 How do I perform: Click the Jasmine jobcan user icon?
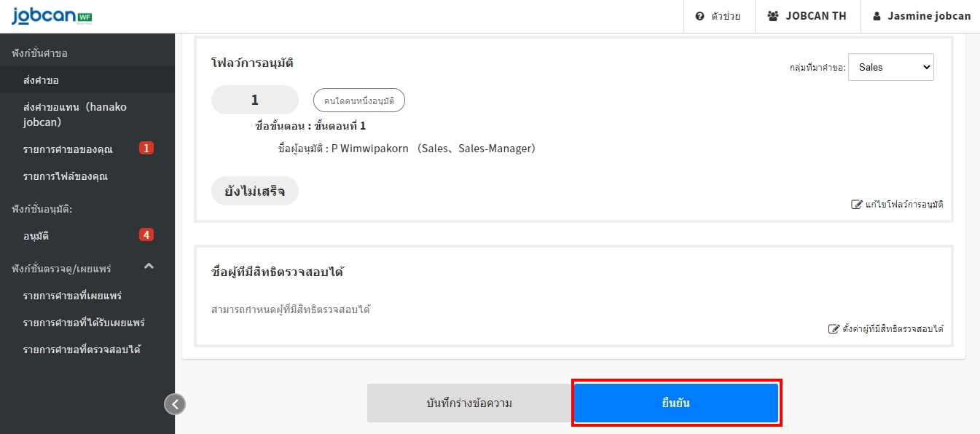[x=877, y=16]
